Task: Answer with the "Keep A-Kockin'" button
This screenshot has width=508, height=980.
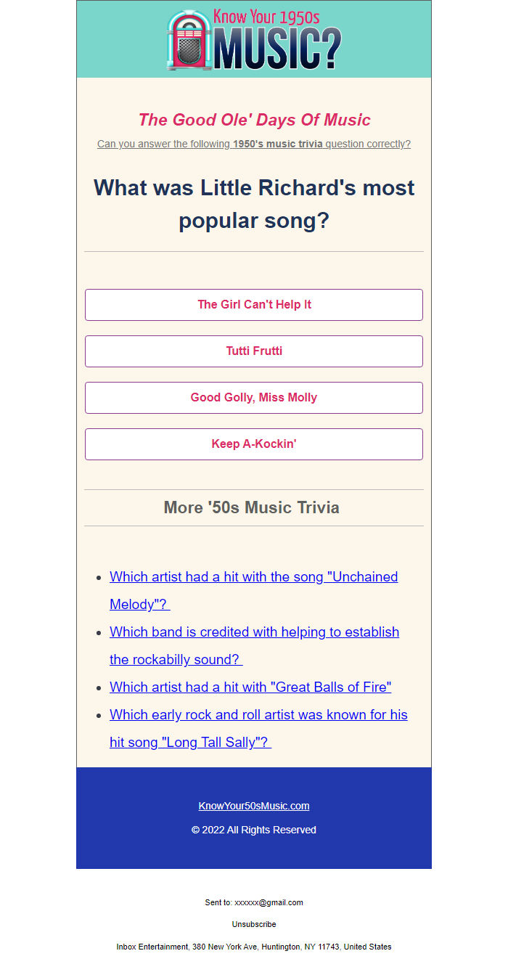Action: (x=254, y=444)
